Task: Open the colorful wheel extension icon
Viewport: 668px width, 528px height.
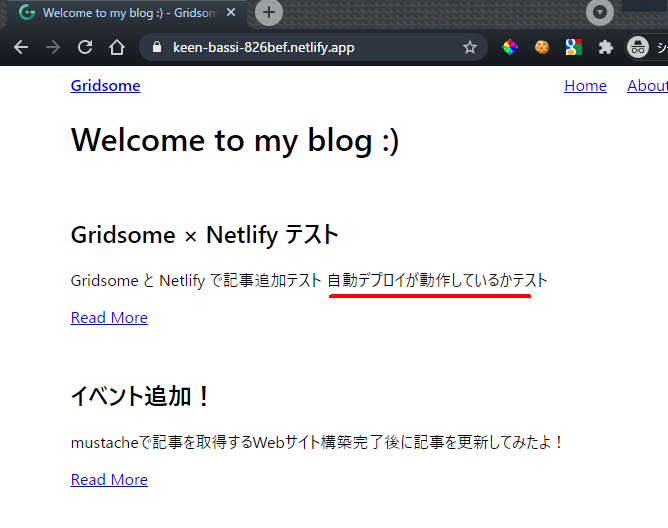Action: point(510,47)
